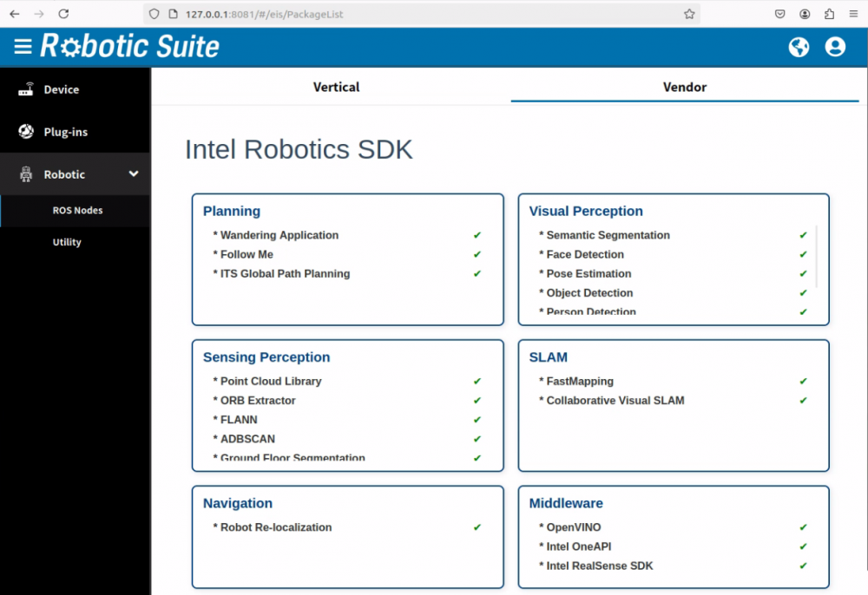Image resolution: width=868 pixels, height=595 pixels.
Task: Click the user profile icon top right
Action: pos(835,48)
